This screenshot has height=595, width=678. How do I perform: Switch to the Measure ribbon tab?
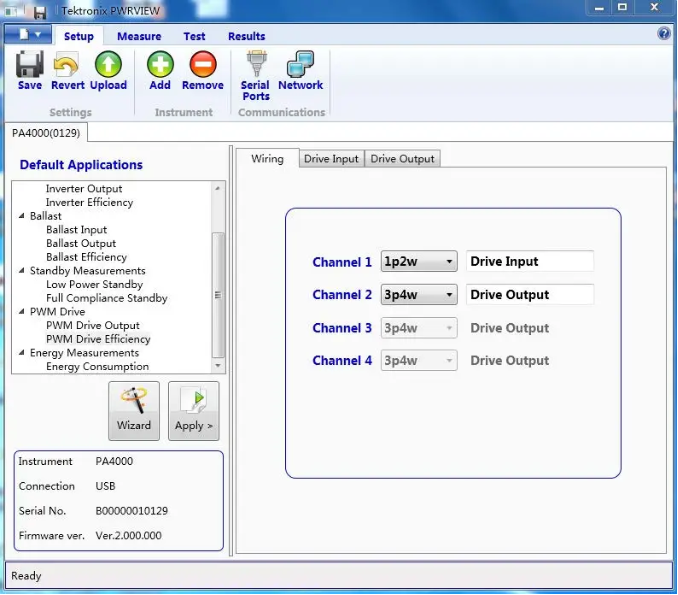(139, 36)
